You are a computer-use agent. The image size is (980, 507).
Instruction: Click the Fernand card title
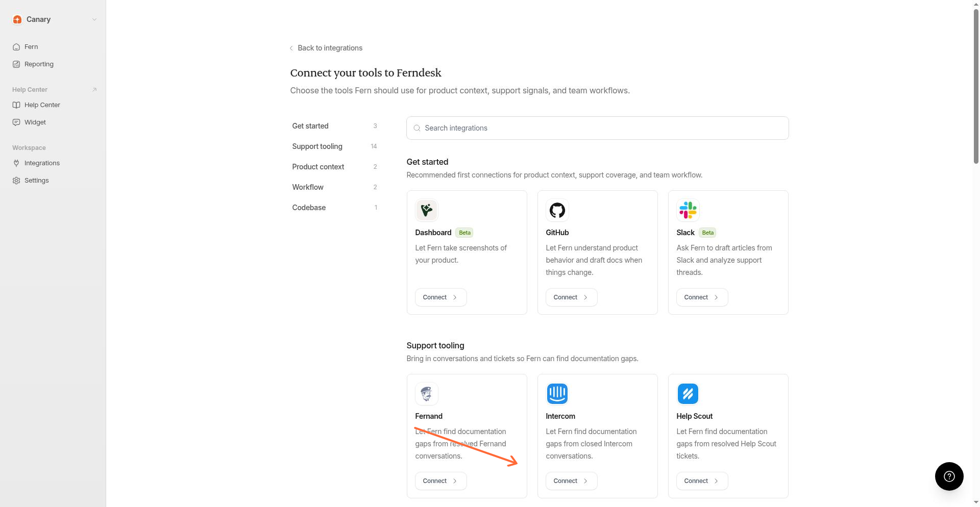tap(429, 416)
